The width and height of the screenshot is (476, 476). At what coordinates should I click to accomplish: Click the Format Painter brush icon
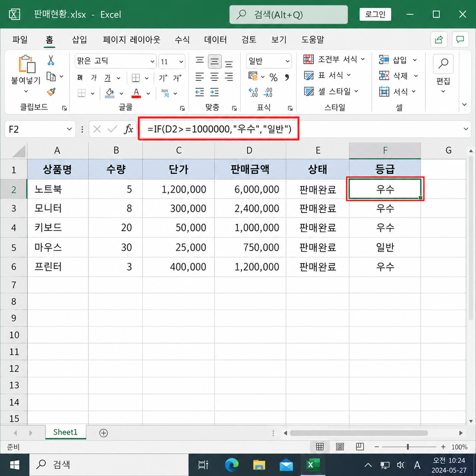[x=51, y=92]
